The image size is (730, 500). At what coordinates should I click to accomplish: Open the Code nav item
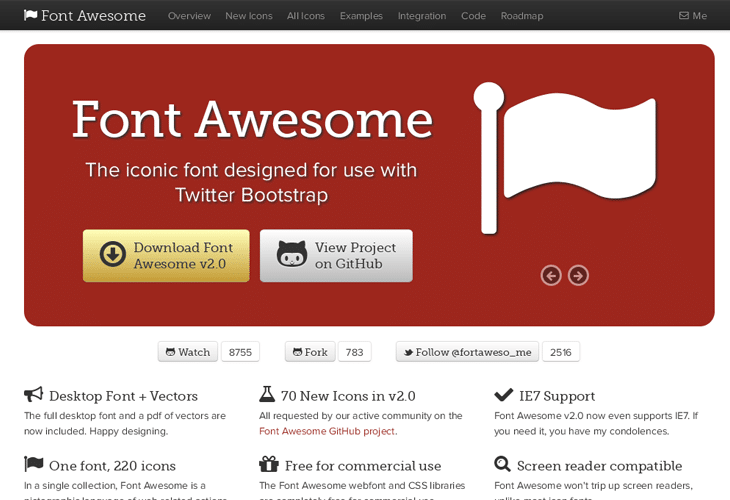point(473,16)
